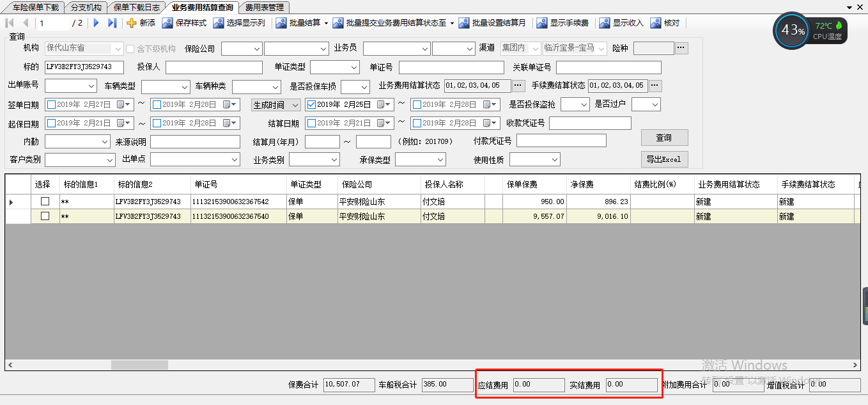Click the table scrollbar right arrow
This screenshot has height=405, width=868.
[856, 365]
